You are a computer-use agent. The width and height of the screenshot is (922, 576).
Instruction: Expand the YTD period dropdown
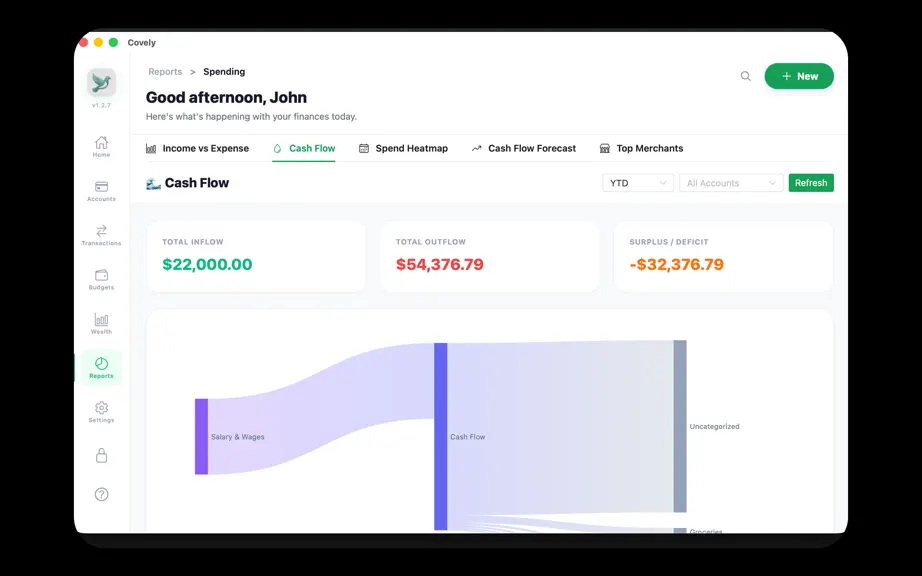click(637, 183)
